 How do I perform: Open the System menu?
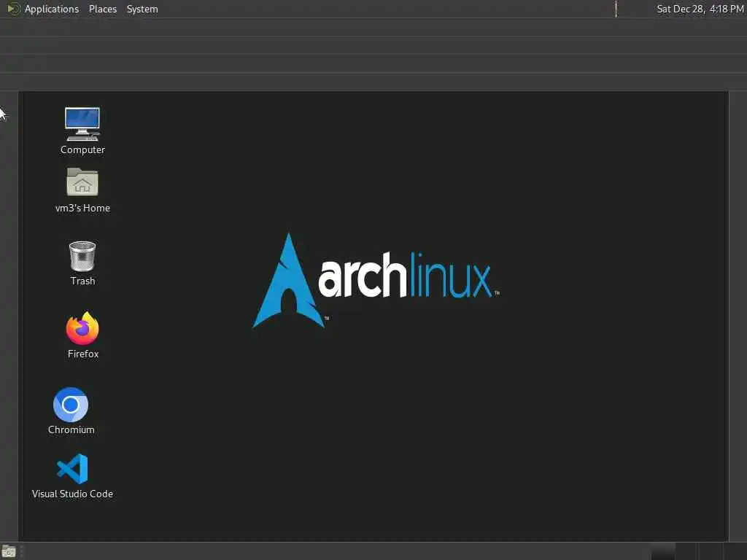142,9
